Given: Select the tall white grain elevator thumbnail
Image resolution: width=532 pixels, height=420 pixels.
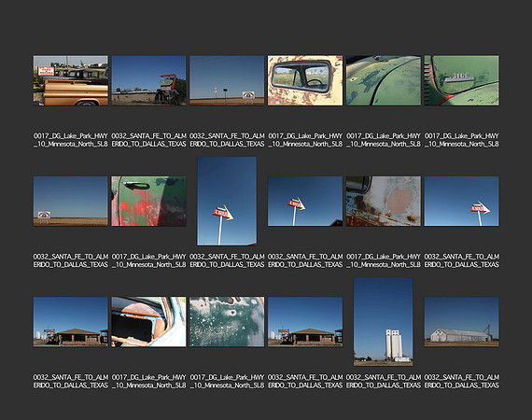Looking at the screenshot, I should [x=384, y=322].
